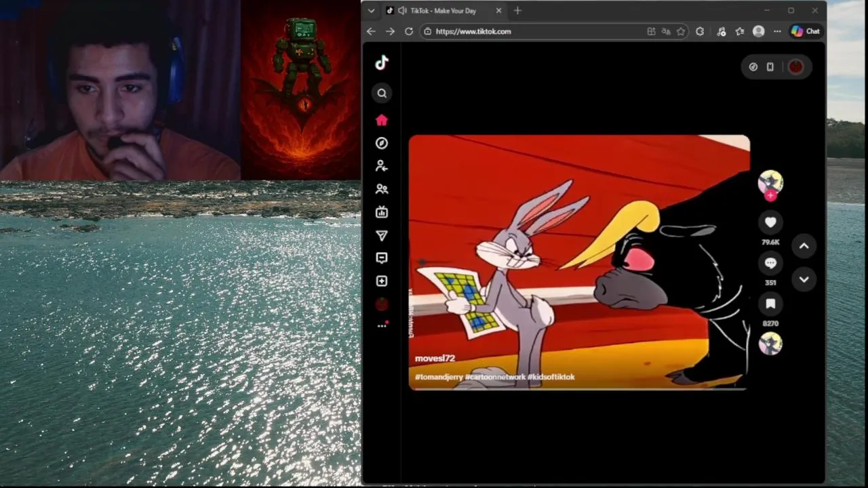
Task: Bookmark the video with the favorites icon
Action: coord(770,304)
